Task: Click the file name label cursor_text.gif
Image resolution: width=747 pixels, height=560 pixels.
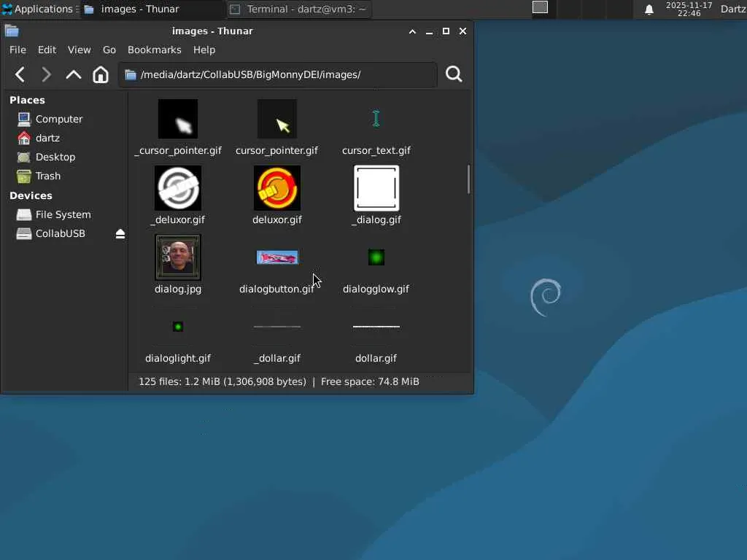Action: pyautogui.click(x=376, y=150)
